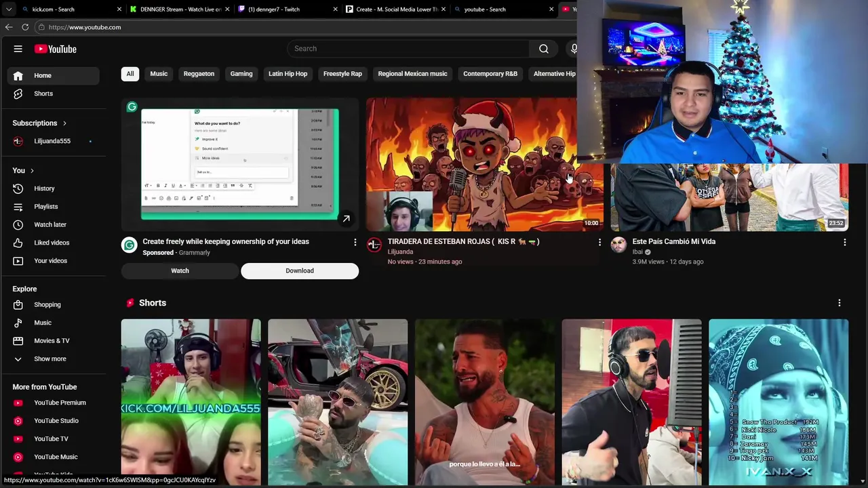Open the short captioned porque lo llevo

click(485, 403)
